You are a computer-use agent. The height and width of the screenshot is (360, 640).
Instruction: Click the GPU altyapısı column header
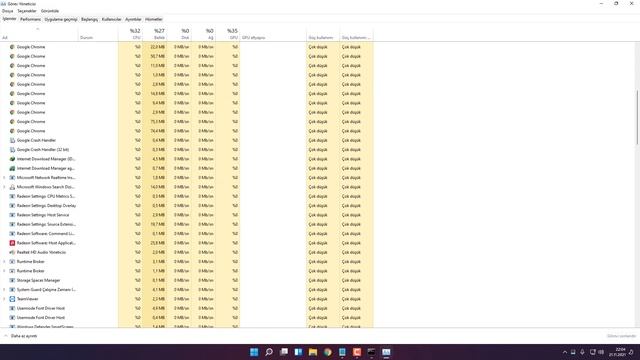coord(273,33)
